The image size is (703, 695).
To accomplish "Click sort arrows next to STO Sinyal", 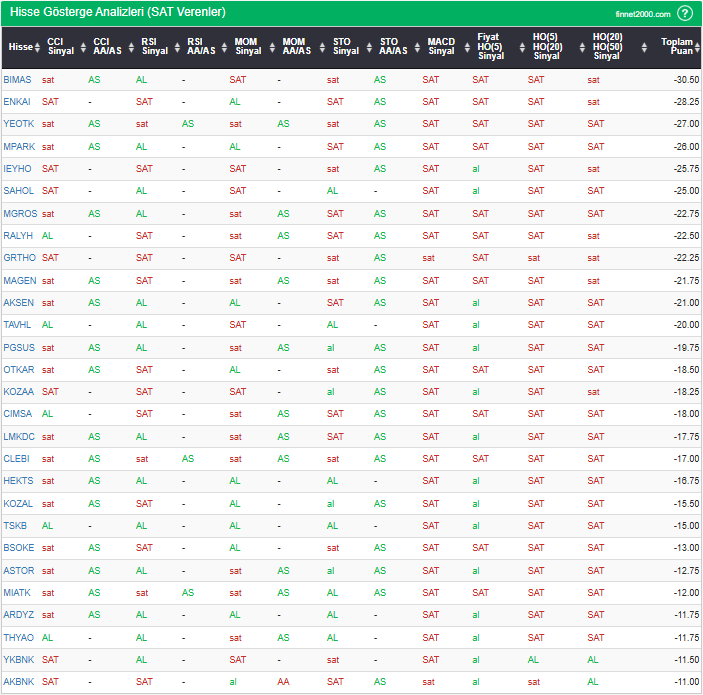I will (367, 47).
